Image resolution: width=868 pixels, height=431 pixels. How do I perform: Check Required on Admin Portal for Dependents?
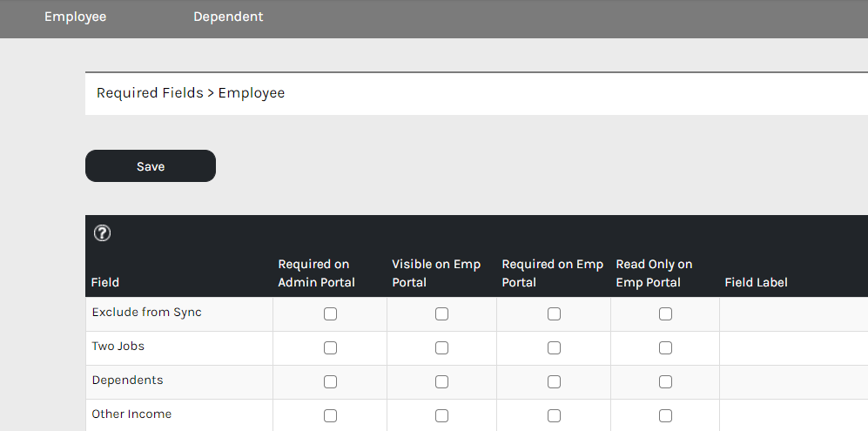[x=330, y=381]
